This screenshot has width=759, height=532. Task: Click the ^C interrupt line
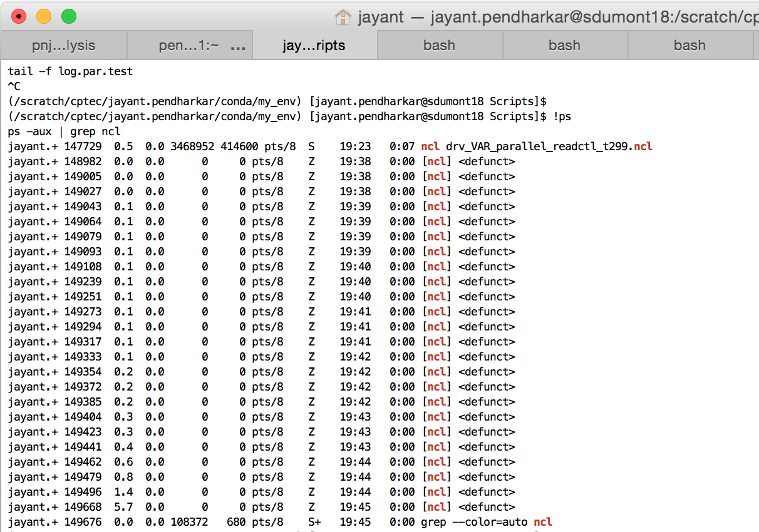pyautogui.click(x=14, y=86)
